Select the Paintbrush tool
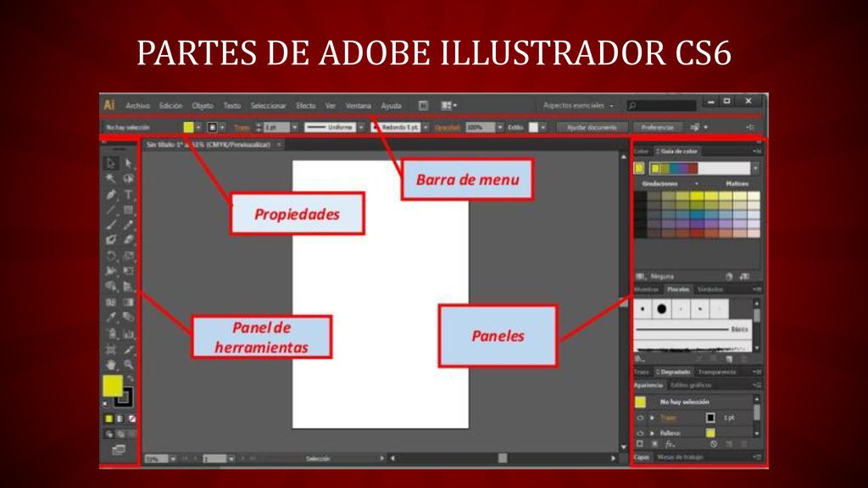Screen dimensions: 868x488 [x=111, y=225]
